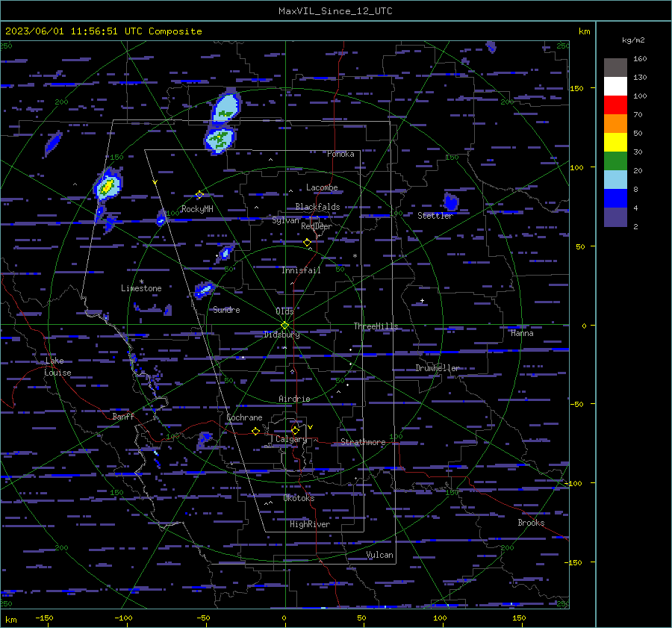The width and height of the screenshot is (672, 628).
Task: Click the grey 160 legend color swatch
Action: [615, 68]
